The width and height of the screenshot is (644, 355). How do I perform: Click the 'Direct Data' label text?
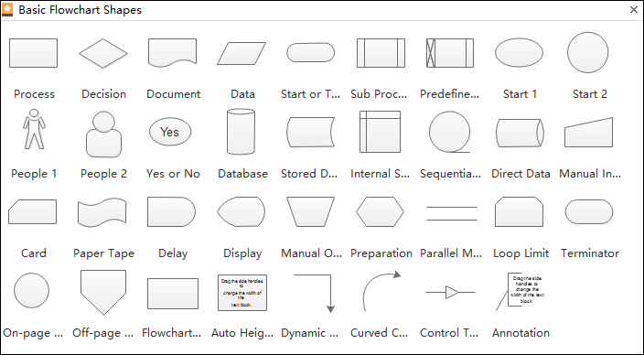coord(521,174)
